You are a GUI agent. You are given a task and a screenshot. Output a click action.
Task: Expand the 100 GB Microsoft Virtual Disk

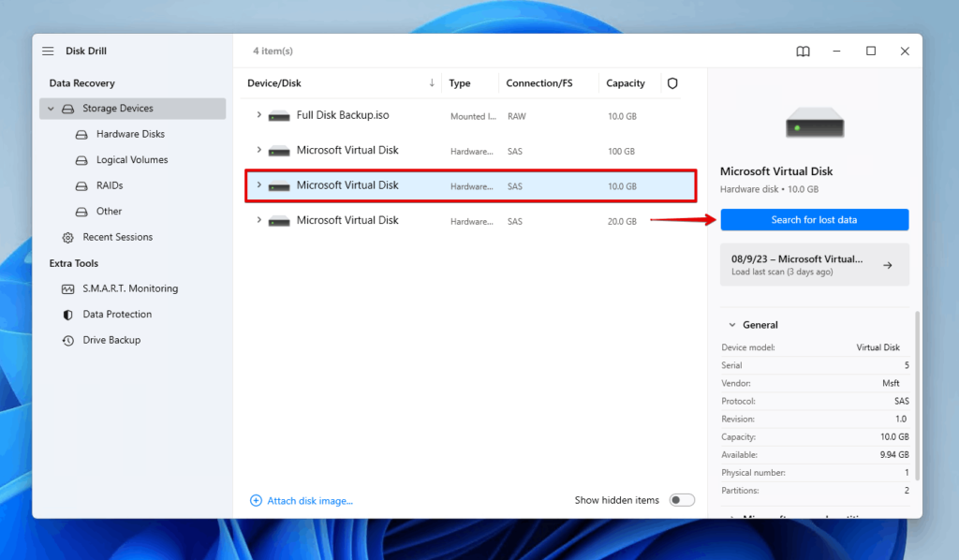[x=259, y=150]
